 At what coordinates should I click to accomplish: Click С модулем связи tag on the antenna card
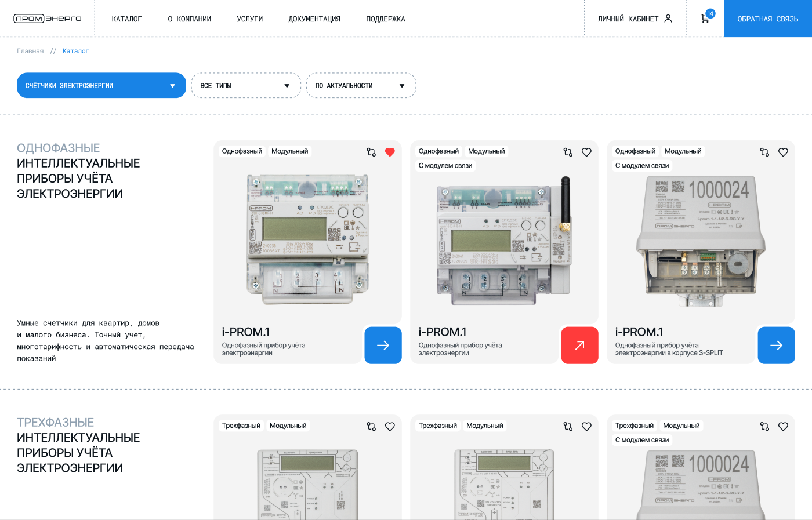445,166
